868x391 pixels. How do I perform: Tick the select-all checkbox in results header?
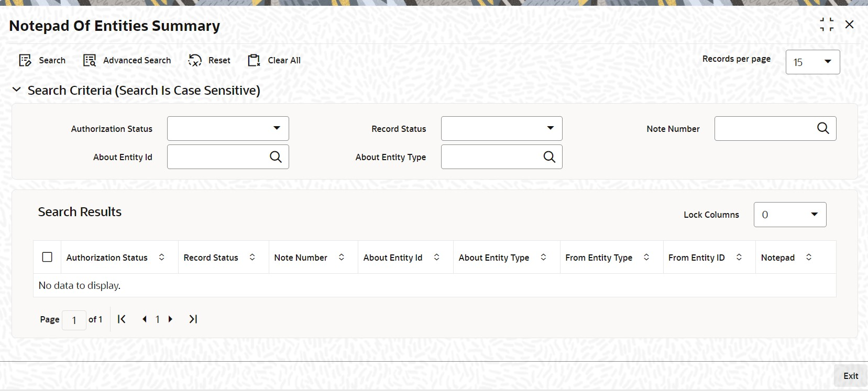pos(47,257)
